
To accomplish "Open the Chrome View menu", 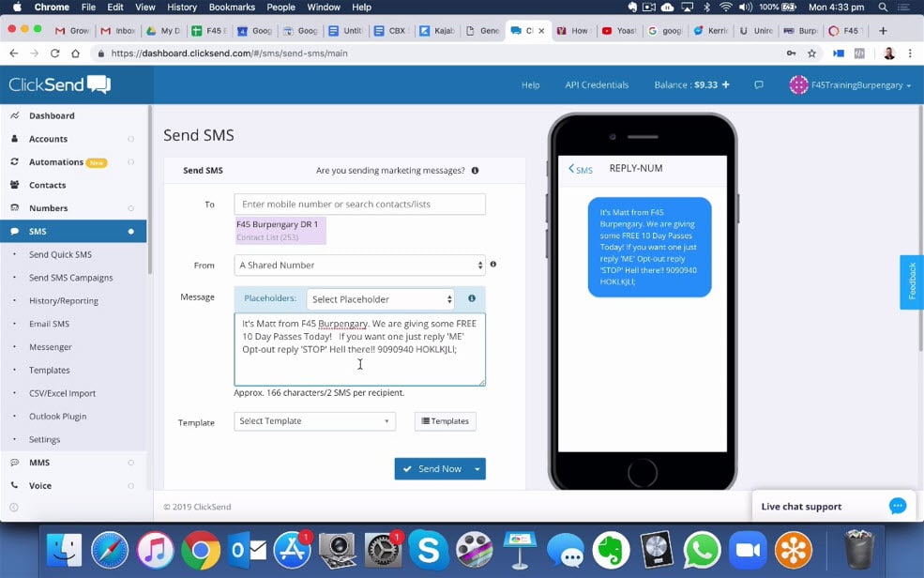I will pos(145,8).
